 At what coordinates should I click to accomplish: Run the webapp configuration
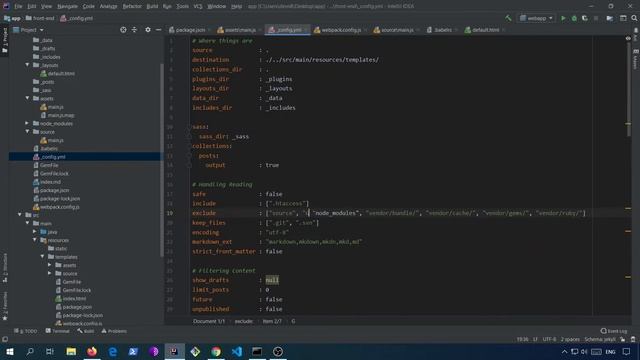[563, 18]
